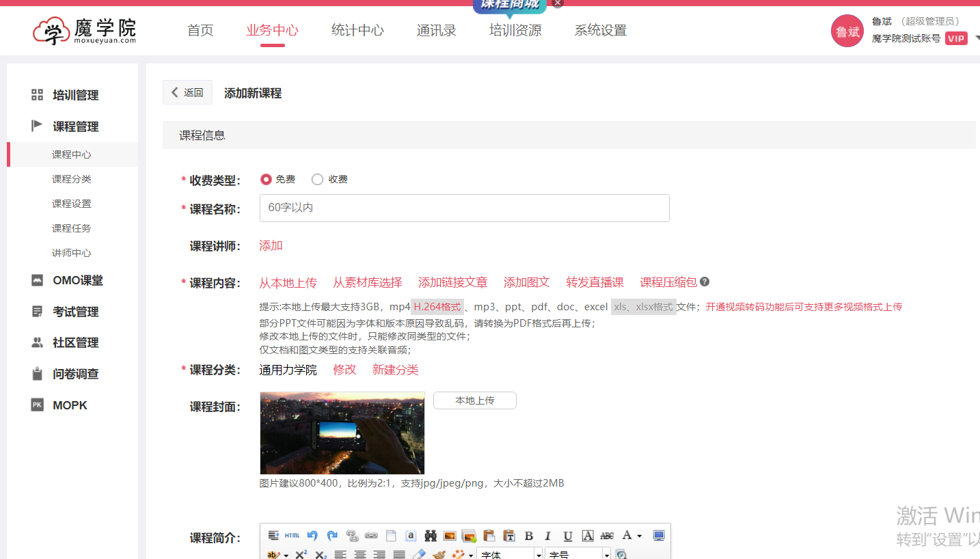Click the undo arrow in editor toolbar
The height and width of the screenshot is (559, 980).
tap(312, 536)
